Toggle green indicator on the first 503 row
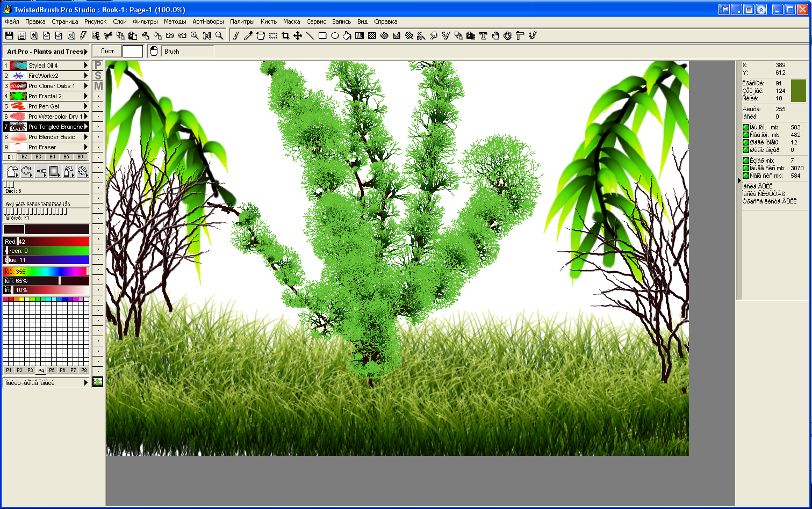 coord(746,127)
